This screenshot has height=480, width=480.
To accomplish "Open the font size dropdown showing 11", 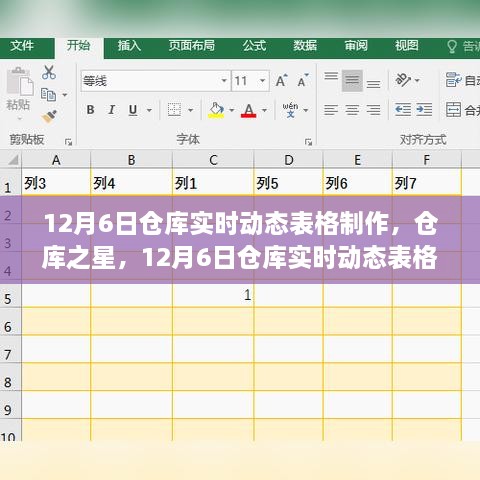I will click(263, 81).
